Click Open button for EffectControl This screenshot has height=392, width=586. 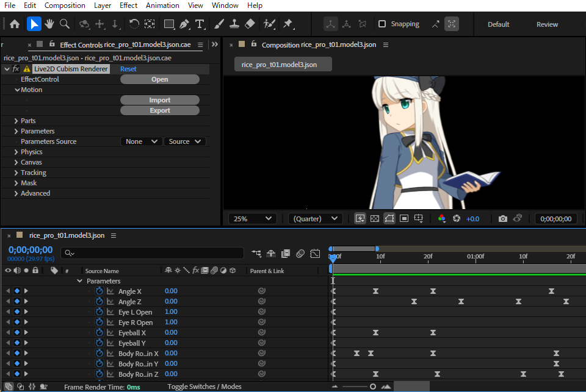[159, 79]
